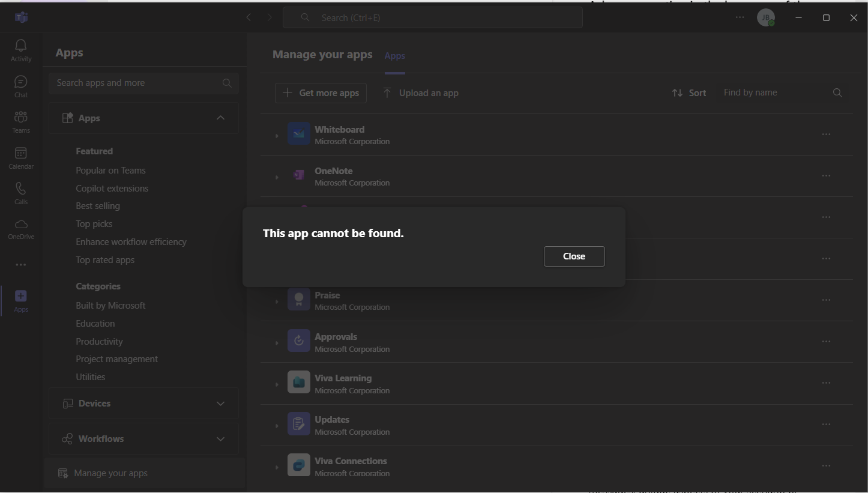The width and height of the screenshot is (868, 493).
Task: Open Copilot extensions category
Action: pos(112,189)
